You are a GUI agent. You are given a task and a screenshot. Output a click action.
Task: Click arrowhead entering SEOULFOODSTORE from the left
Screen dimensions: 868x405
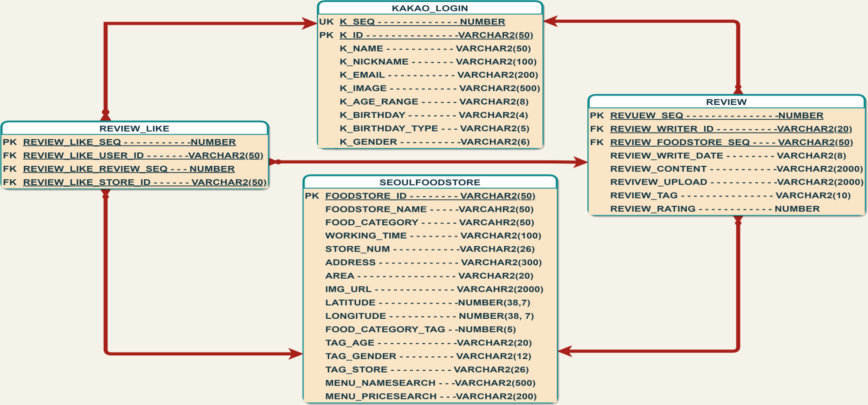coord(296,354)
